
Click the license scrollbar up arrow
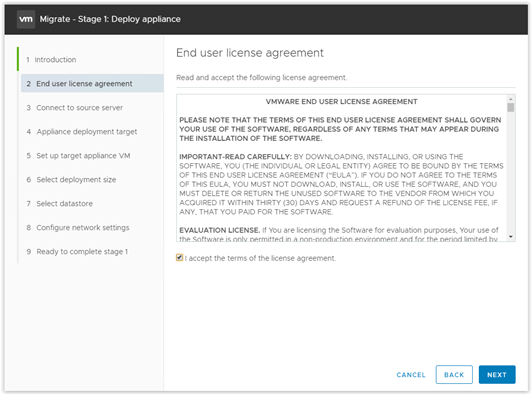click(x=511, y=99)
